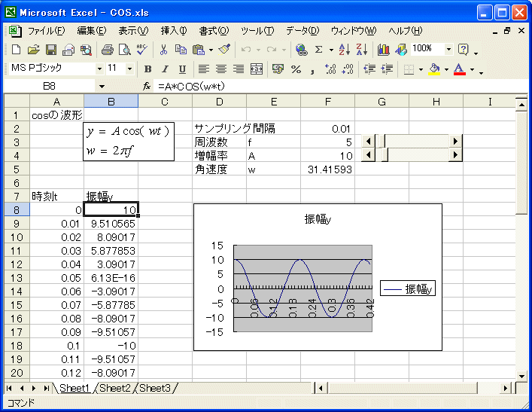Open a file with the Open folder icon
The height and width of the screenshot is (412, 532).
[34, 50]
